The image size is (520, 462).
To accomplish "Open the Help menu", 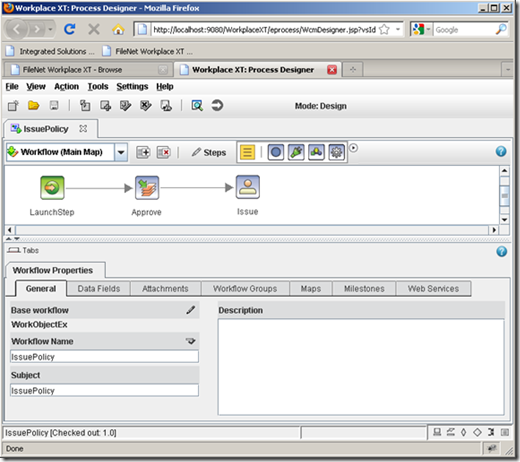I will 165,87.
